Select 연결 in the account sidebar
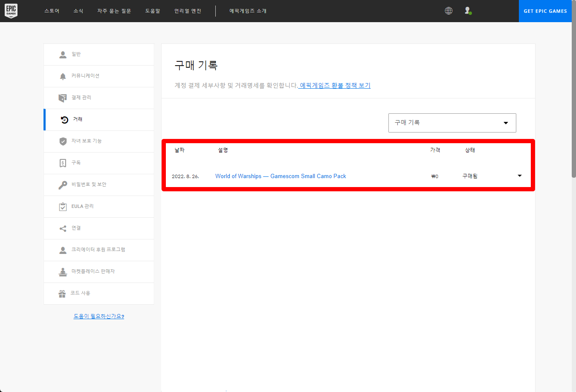This screenshot has height=392, width=576. [x=99, y=228]
